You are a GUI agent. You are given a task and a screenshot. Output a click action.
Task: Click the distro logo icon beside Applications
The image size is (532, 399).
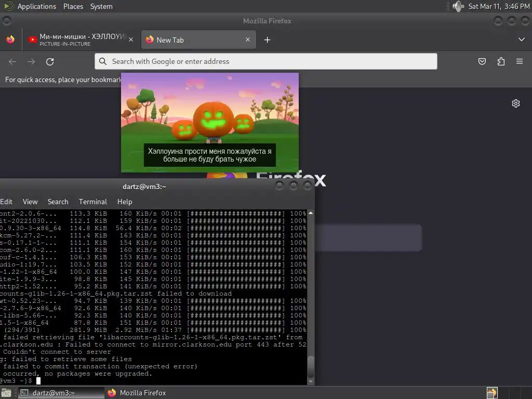[8, 6]
